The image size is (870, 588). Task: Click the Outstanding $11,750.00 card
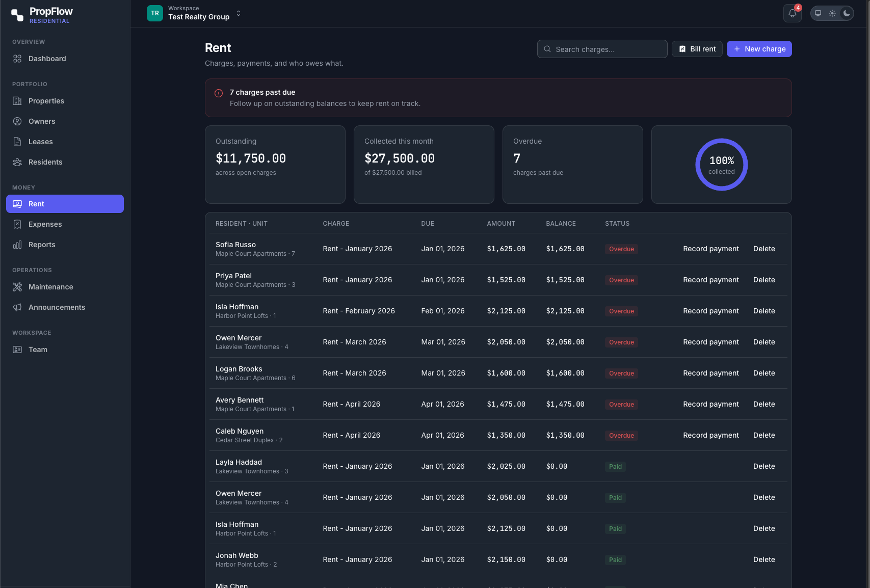tap(275, 165)
